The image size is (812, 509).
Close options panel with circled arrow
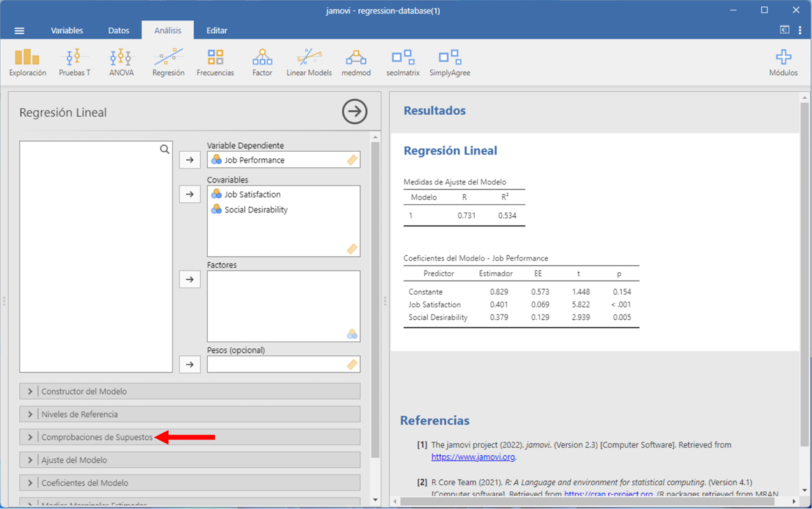354,112
